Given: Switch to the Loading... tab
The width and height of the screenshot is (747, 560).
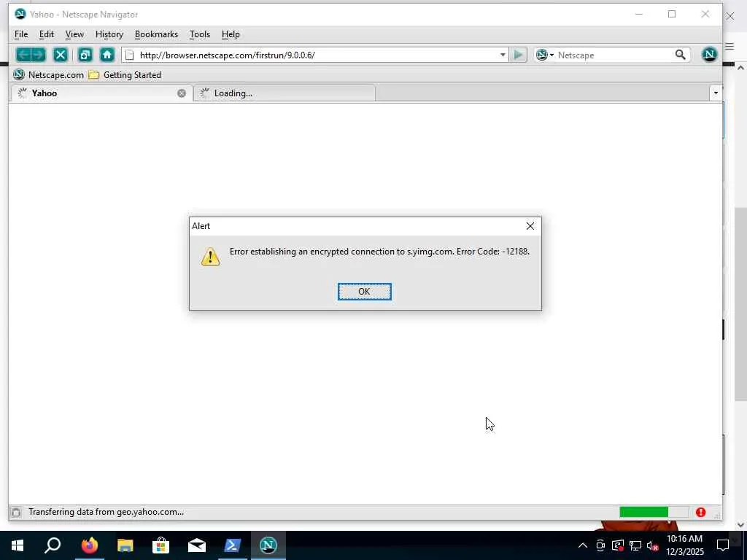Looking at the screenshot, I should pyautogui.click(x=285, y=93).
